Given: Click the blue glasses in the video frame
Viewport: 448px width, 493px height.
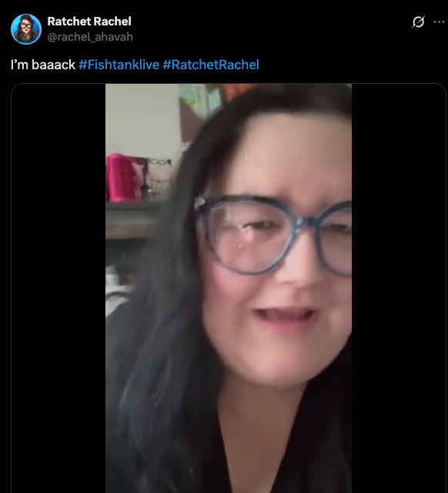Looking at the screenshot, I should (272, 235).
